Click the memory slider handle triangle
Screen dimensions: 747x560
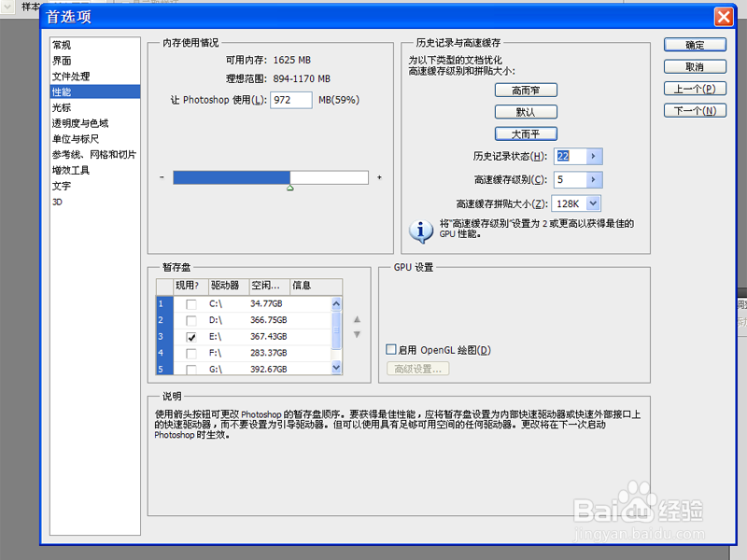tap(290, 189)
